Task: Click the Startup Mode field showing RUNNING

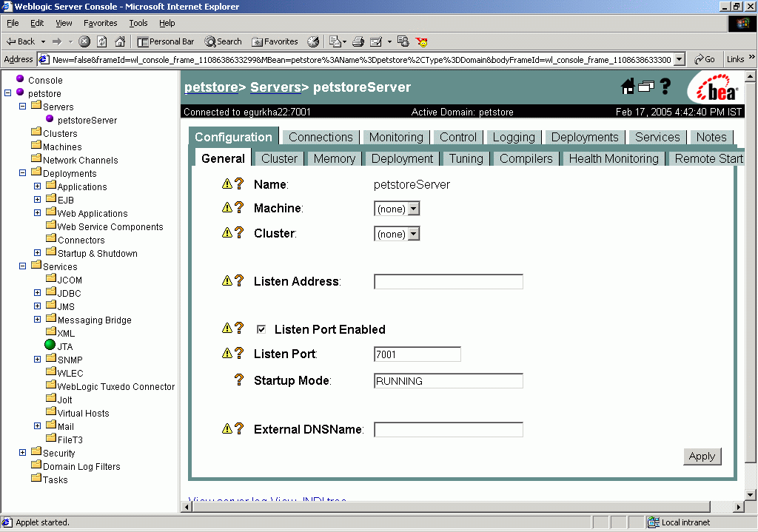Action: coord(448,381)
